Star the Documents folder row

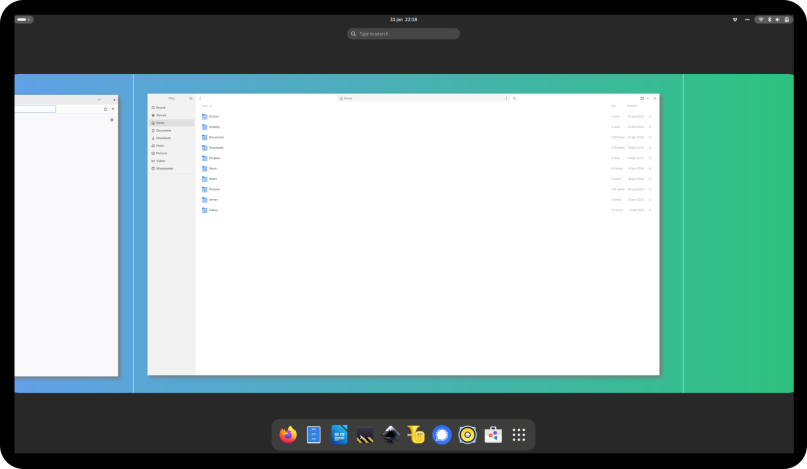(x=650, y=137)
